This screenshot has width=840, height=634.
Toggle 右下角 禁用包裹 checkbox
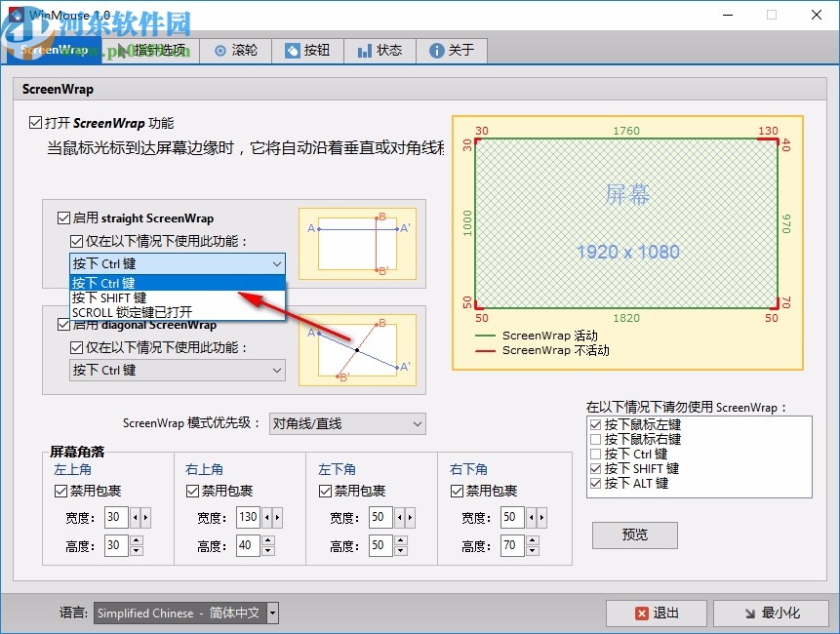point(457,491)
